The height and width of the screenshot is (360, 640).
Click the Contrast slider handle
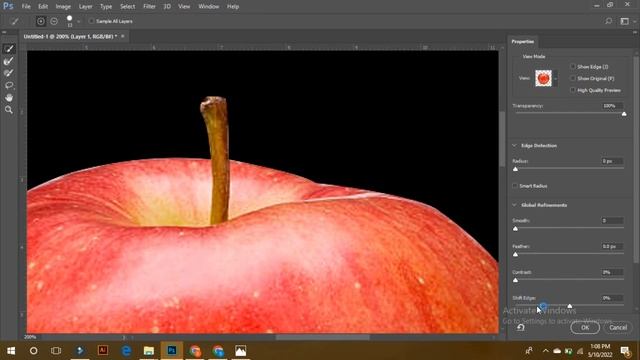(x=515, y=280)
